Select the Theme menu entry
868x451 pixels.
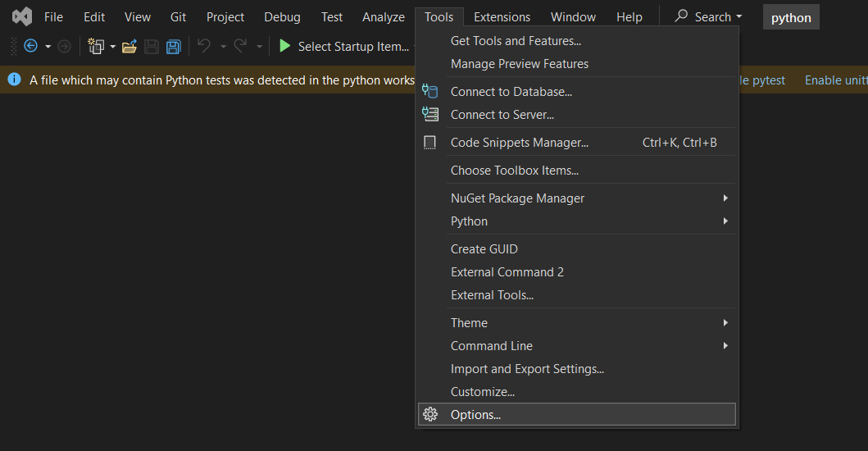[x=577, y=322]
